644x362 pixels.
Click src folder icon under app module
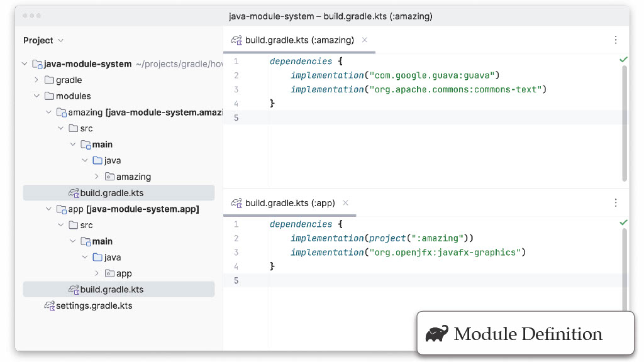point(74,225)
